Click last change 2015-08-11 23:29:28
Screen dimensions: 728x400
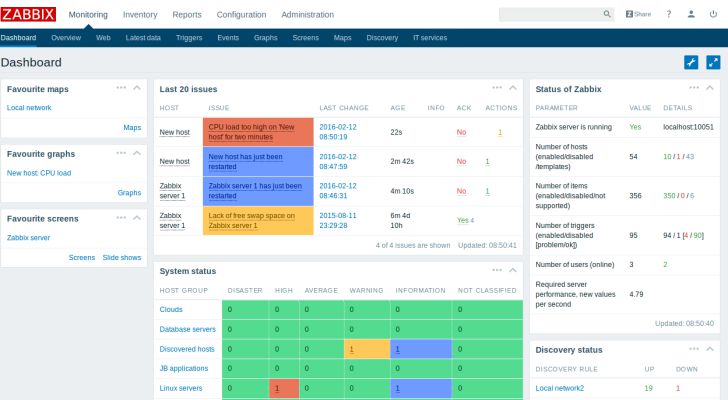(338, 220)
